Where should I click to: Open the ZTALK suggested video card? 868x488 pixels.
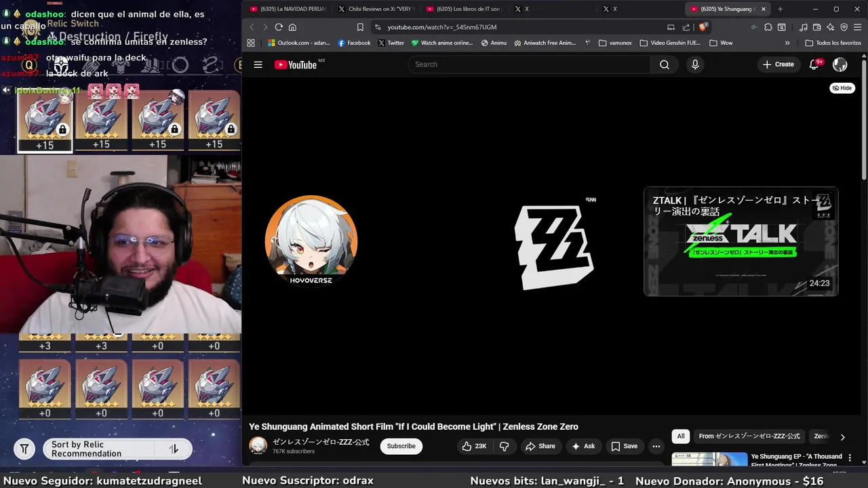[741, 241]
